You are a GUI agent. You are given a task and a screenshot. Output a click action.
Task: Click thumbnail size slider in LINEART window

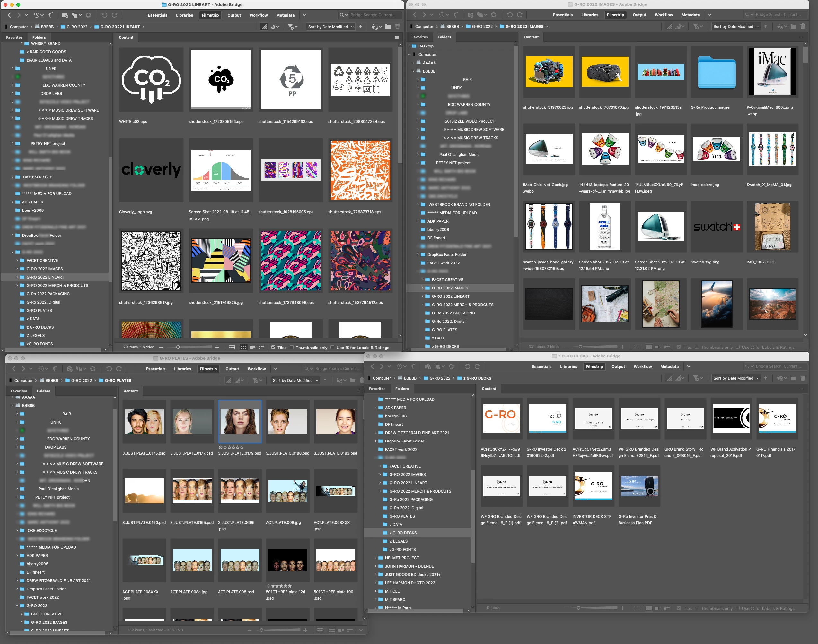click(178, 347)
